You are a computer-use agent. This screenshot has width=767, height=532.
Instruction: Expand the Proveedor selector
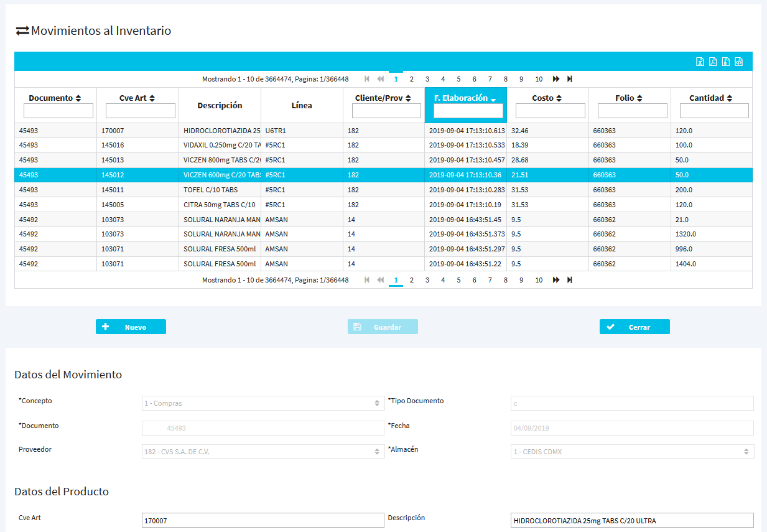coord(263,452)
